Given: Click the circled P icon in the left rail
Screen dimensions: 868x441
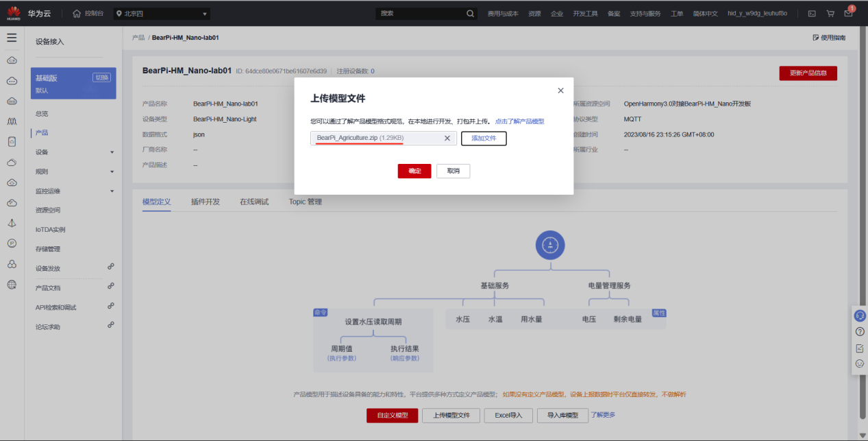Looking at the screenshot, I should [12, 243].
